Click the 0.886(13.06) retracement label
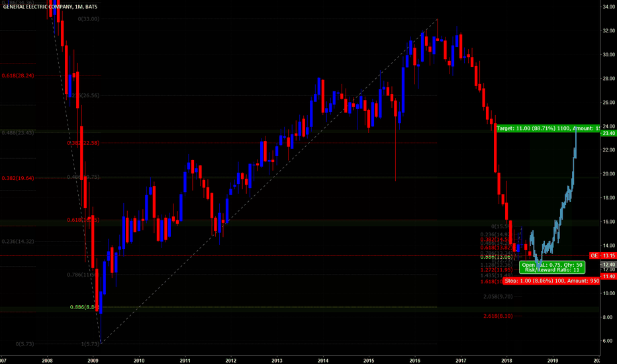The height and width of the screenshot is (364, 617). (497, 257)
